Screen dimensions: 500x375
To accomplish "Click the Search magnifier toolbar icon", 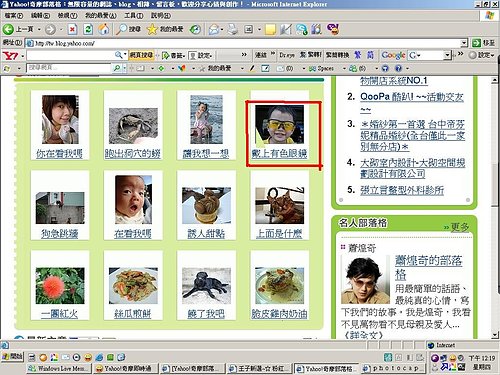I will pos(122,29).
